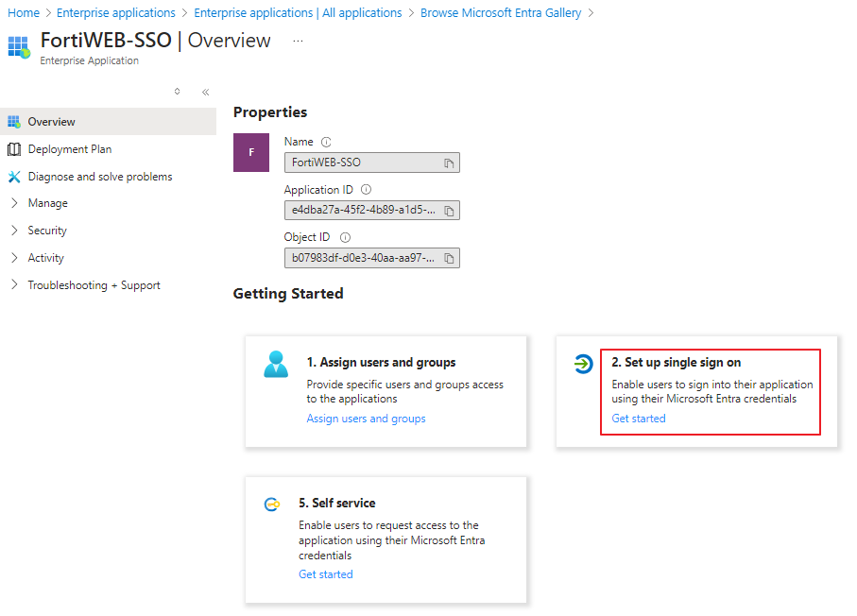Click the copy icon beside the Name field

pos(451,163)
